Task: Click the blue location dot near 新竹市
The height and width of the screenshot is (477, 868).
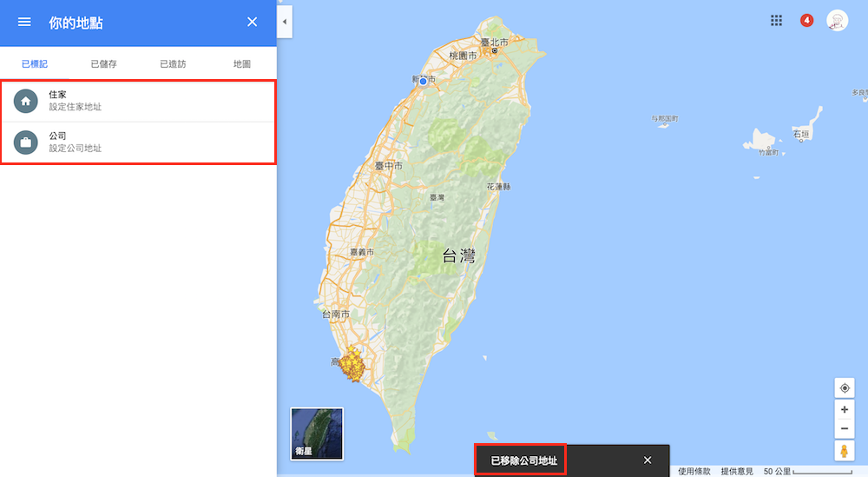Action: coord(423,82)
